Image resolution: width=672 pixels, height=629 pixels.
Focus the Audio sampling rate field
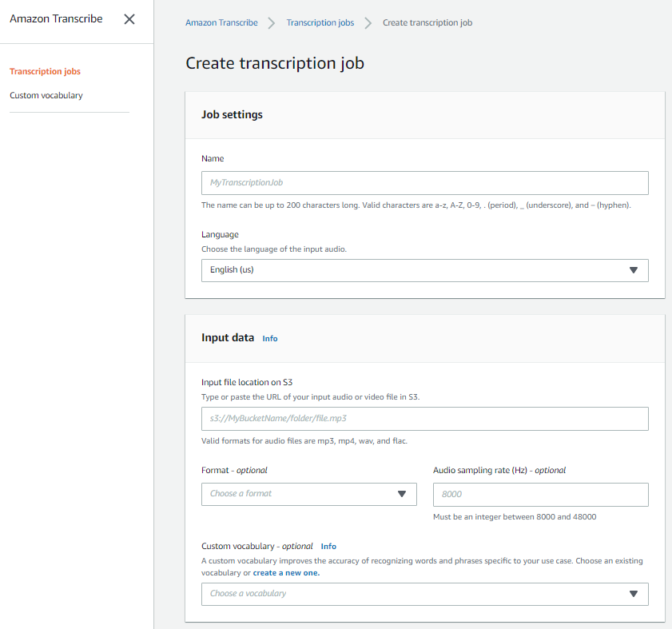click(x=541, y=495)
